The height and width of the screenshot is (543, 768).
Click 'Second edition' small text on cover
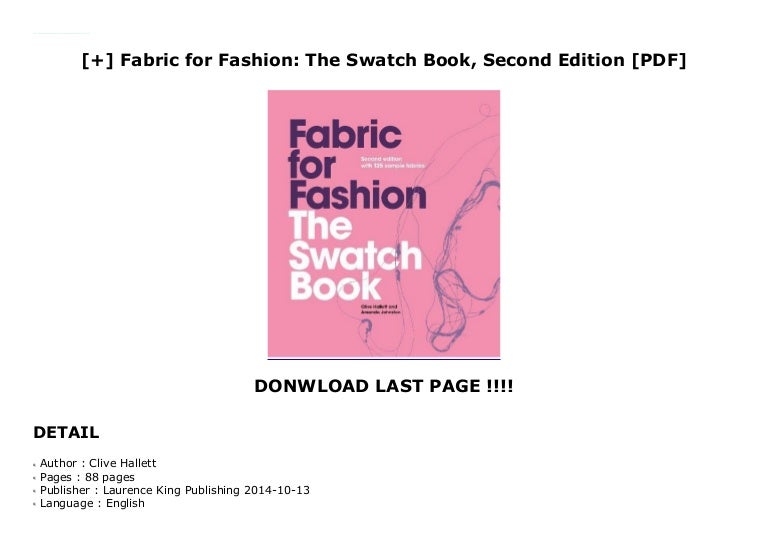click(x=382, y=159)
